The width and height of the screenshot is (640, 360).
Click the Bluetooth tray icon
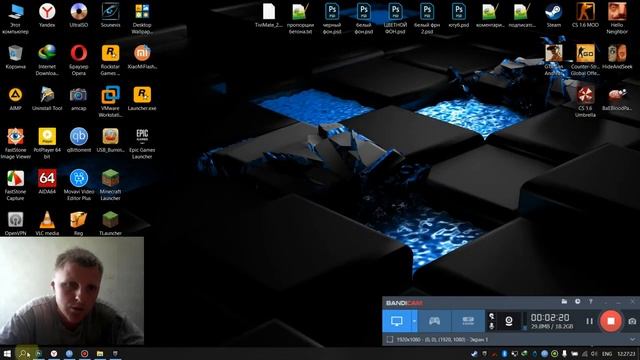504,353
